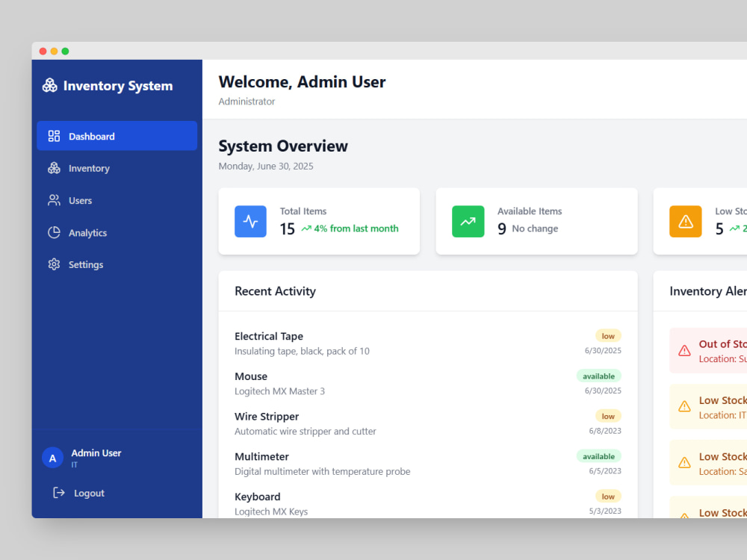
Task: Click the Inventory System logo icon
Action: (49, 85)
